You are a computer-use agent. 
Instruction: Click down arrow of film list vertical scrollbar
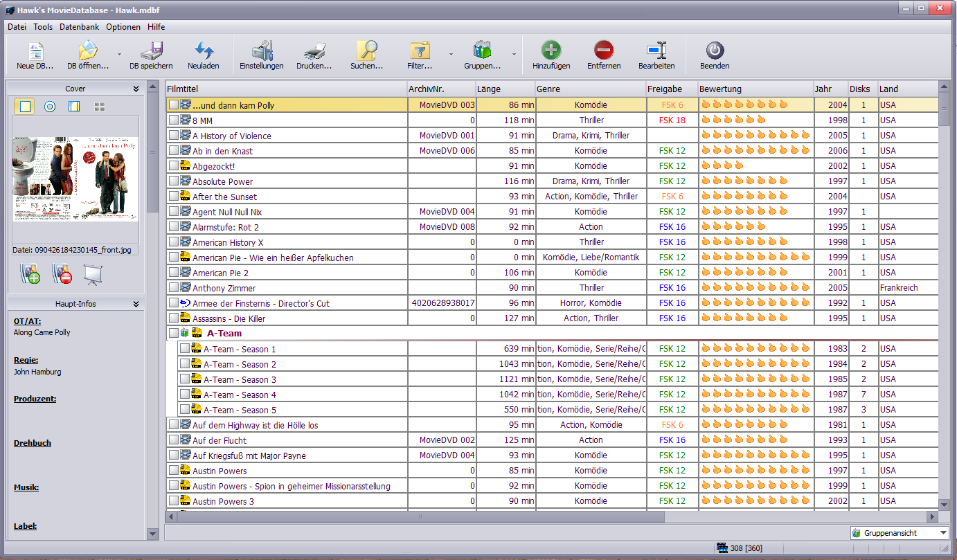click(x=944, y=505)
